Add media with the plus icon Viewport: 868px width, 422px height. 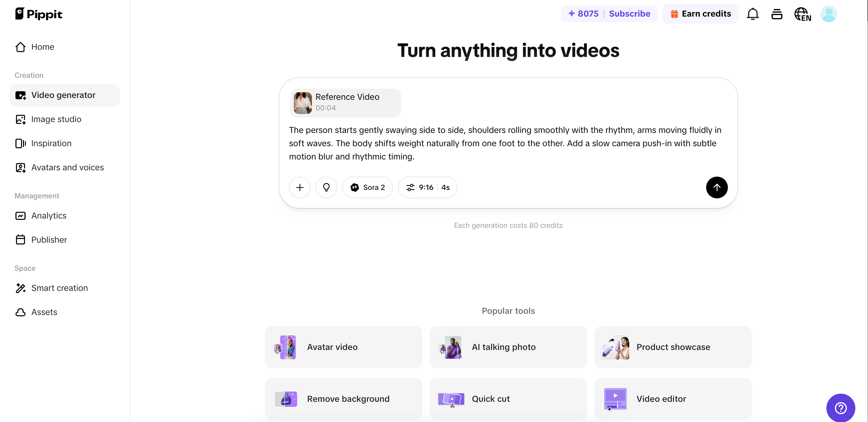[x=300, y=187]
